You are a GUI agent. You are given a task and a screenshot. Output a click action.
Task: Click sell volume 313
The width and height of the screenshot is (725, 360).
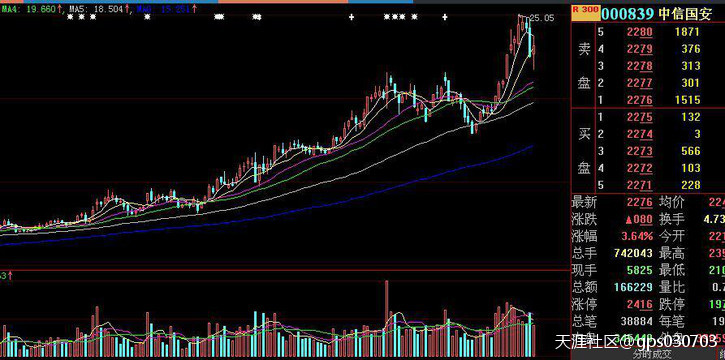pyautogui.click(x=690, y=66)
